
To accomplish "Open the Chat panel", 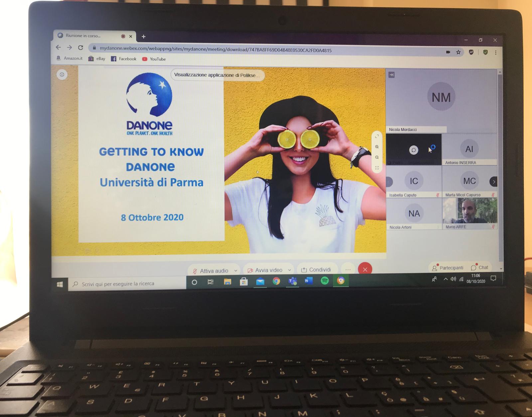I will 479,267.
